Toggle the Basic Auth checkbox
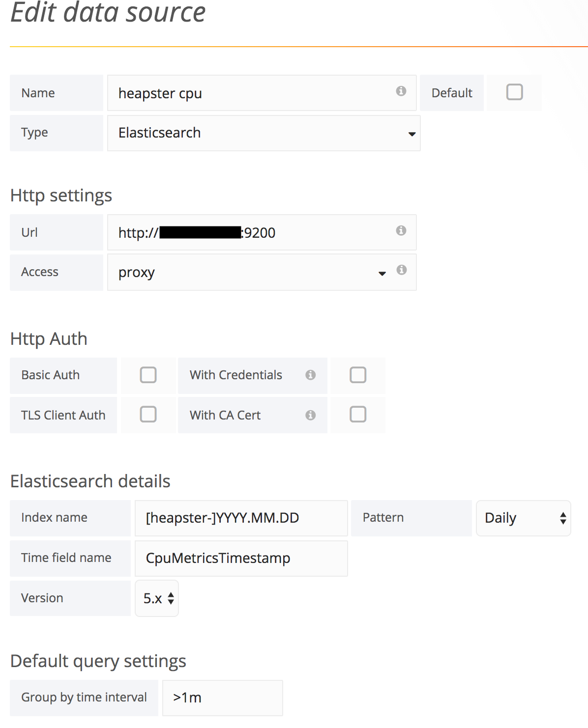This screenshot has height=728, width=588. 148,375
